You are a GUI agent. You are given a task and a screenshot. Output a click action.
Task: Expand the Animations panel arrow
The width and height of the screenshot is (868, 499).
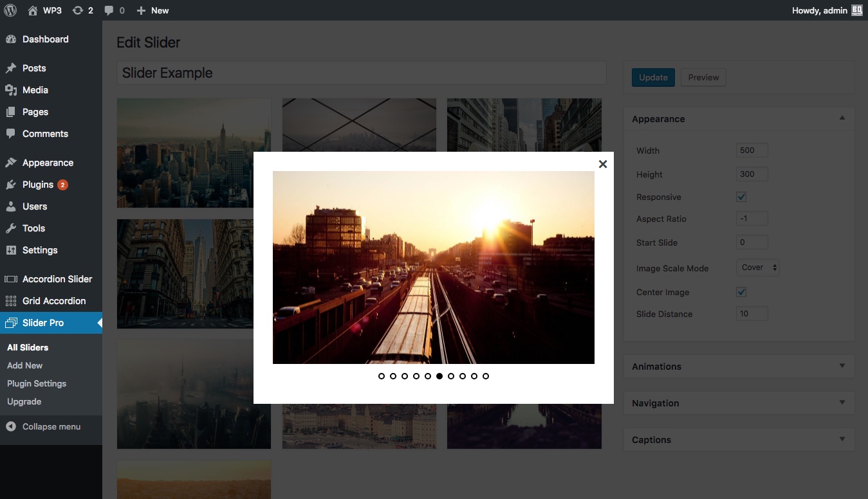pos(842,366)
